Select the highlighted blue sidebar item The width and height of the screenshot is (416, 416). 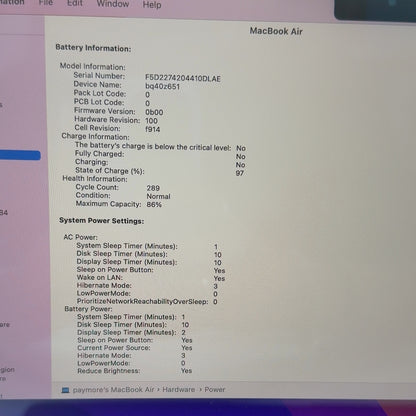(x=20, y=155)
